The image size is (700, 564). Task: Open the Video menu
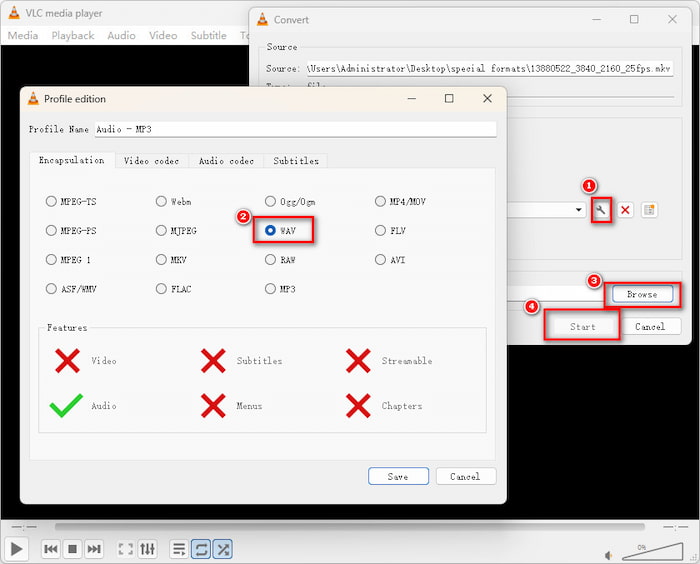pyautogui.click(x=163, y=35)
